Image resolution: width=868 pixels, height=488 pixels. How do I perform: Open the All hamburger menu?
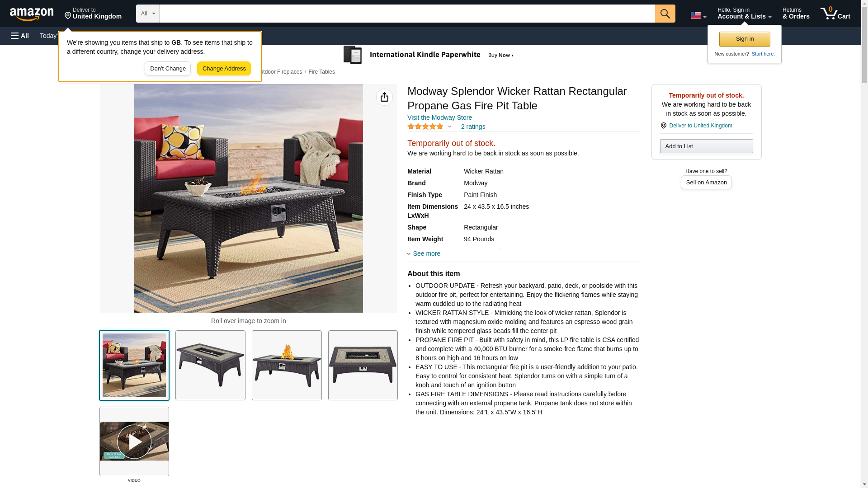[x=20, y=36]
